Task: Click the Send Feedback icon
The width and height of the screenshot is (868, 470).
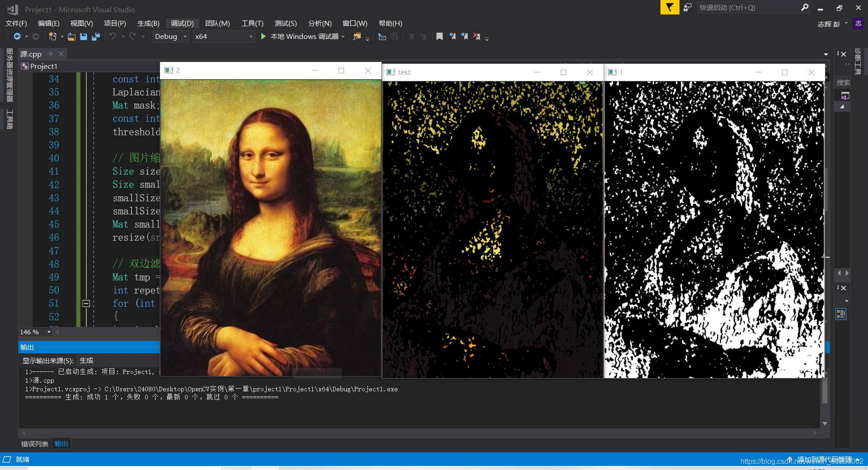Action: [688, 7]
